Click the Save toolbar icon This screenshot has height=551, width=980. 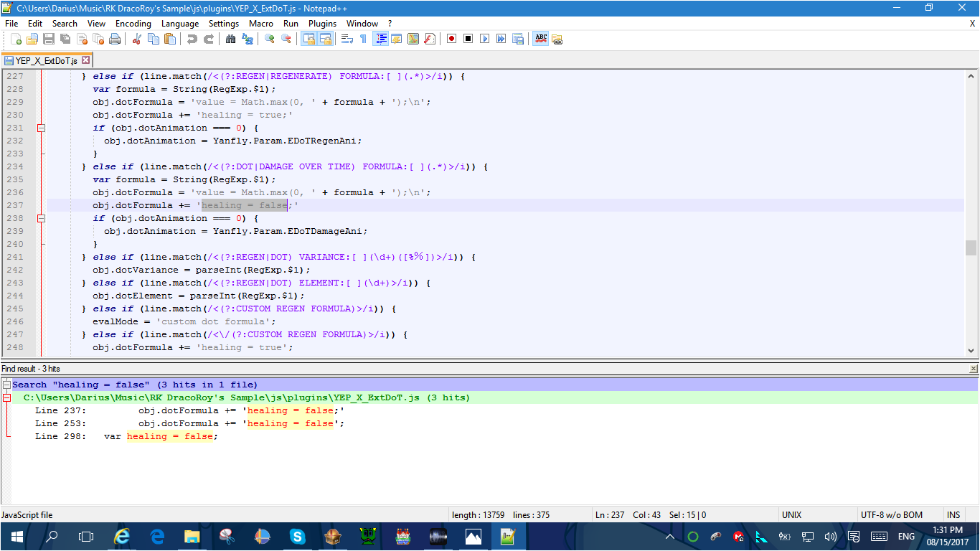pyautogui.click(x=49, y=39)
